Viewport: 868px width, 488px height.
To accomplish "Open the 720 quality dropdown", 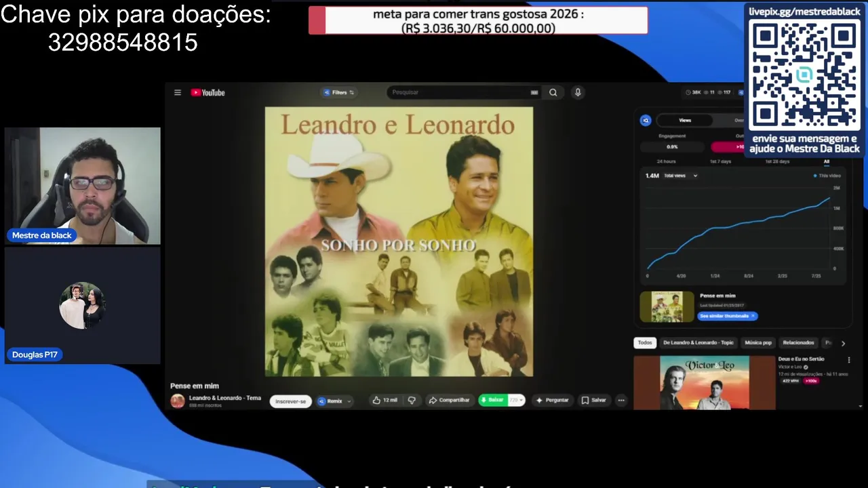I will point(516,401).
